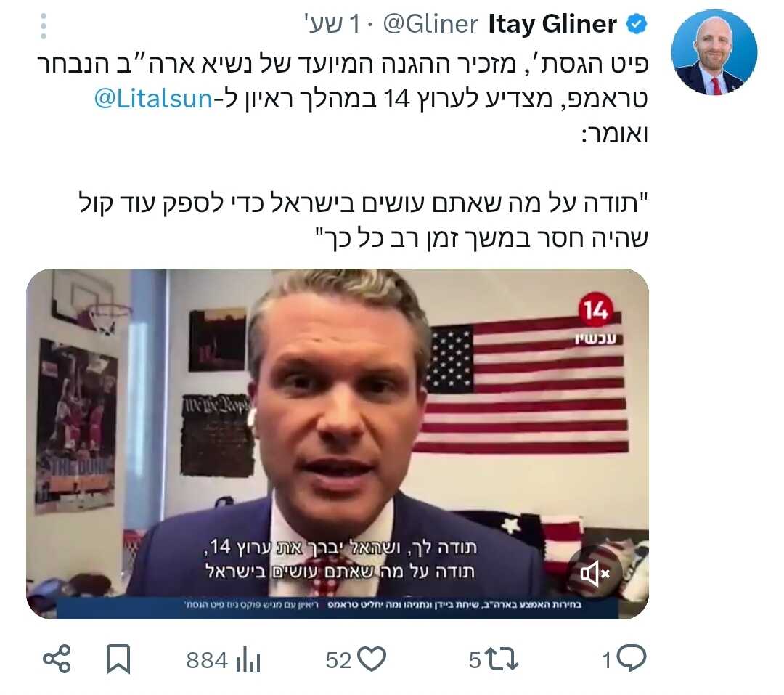Click the share icon
The width and height of the screenshot is (784, 695).
57,659
